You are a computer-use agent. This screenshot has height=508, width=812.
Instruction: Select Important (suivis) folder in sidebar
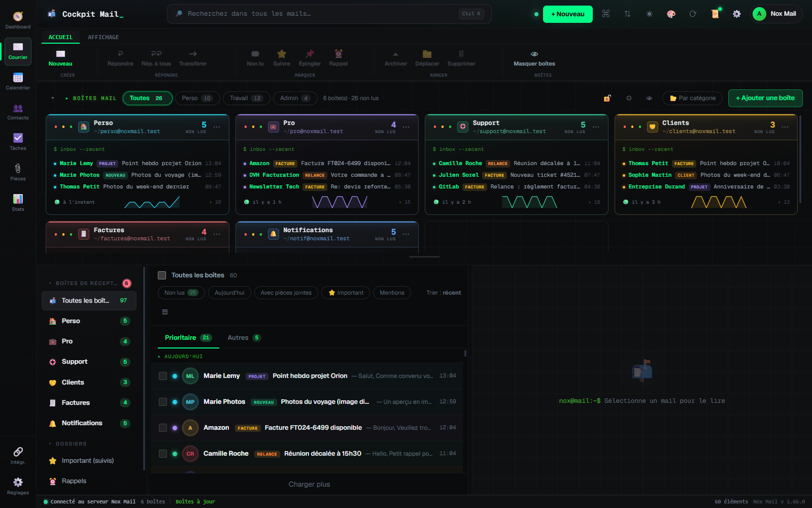pyautogui.click(x=89, y=461)
